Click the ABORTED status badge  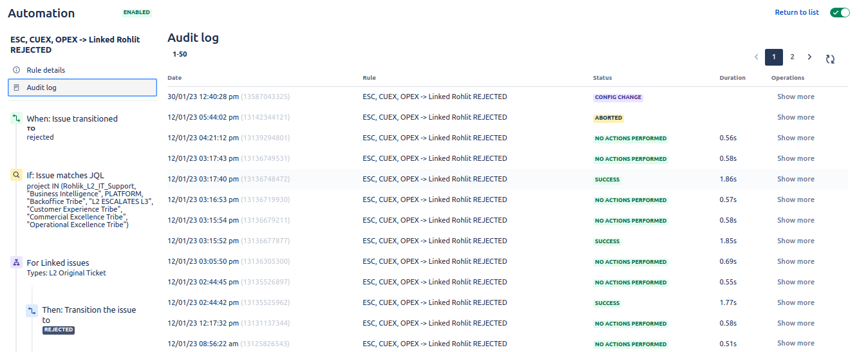tap(609, 118)
